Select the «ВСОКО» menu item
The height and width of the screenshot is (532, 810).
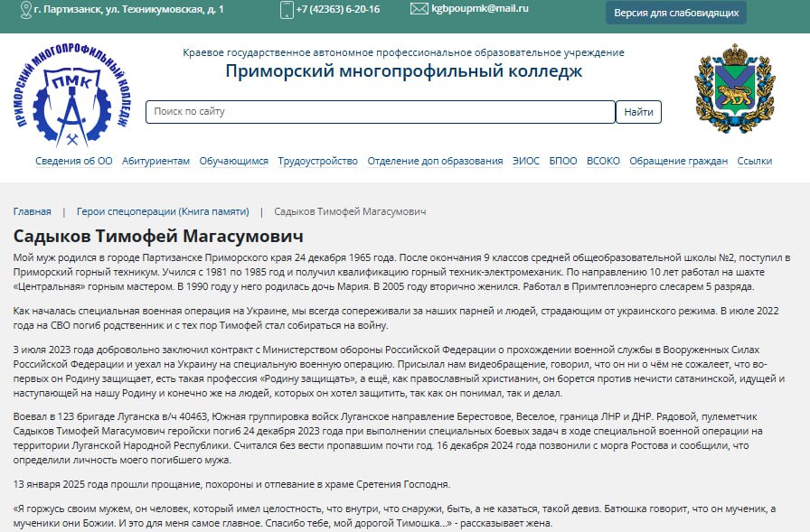pyautogui.click(x=603, y=161)
